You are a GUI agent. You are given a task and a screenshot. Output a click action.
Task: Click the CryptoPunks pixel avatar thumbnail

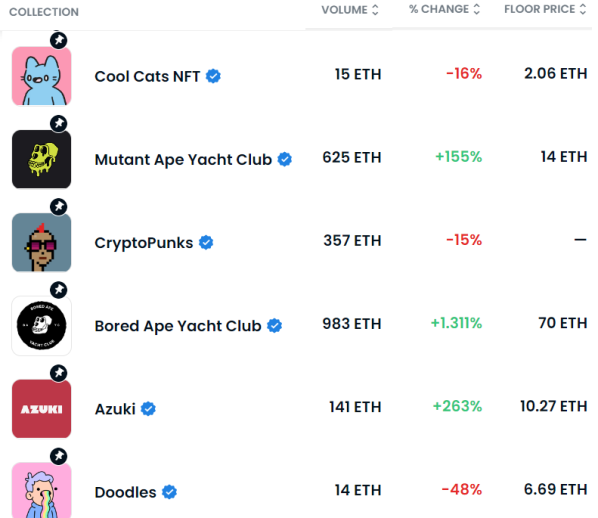(42, 243)
